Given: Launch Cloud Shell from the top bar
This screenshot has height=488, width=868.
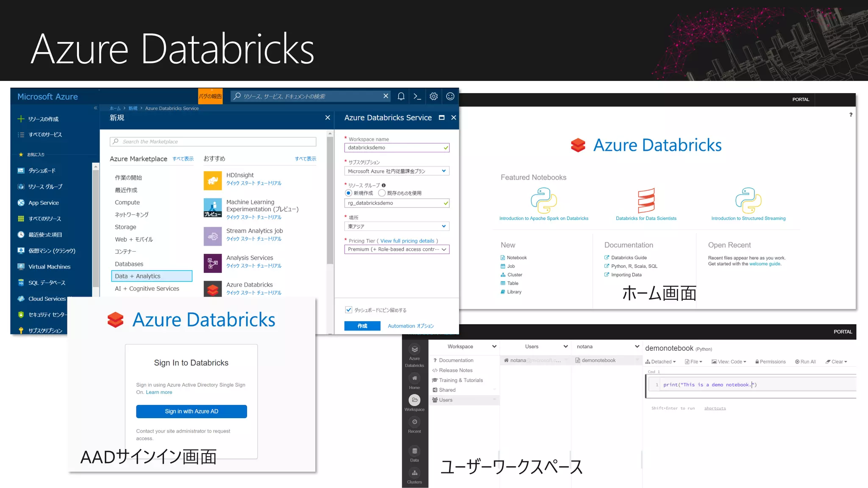Looking at the screenshot, I should (x=417, y=96).
